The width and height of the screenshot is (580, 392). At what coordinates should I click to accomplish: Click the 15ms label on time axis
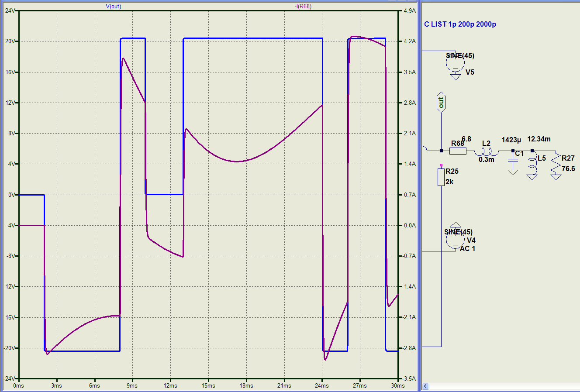208,385
